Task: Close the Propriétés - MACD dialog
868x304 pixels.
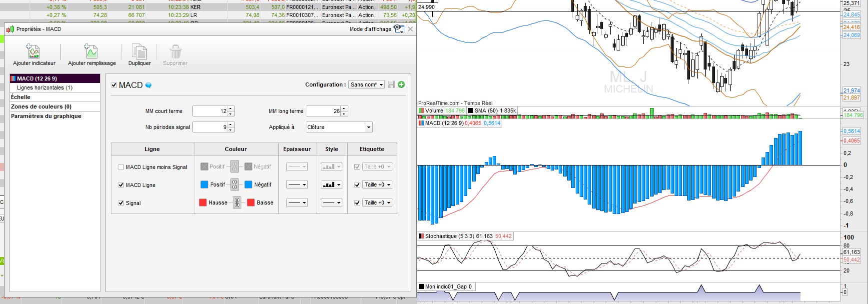Action: coord(410,29)
